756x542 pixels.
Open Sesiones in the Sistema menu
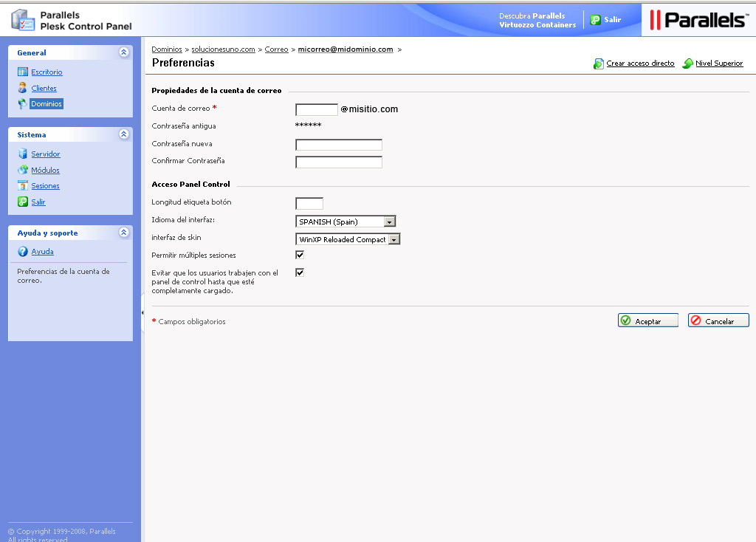[45, 185]
